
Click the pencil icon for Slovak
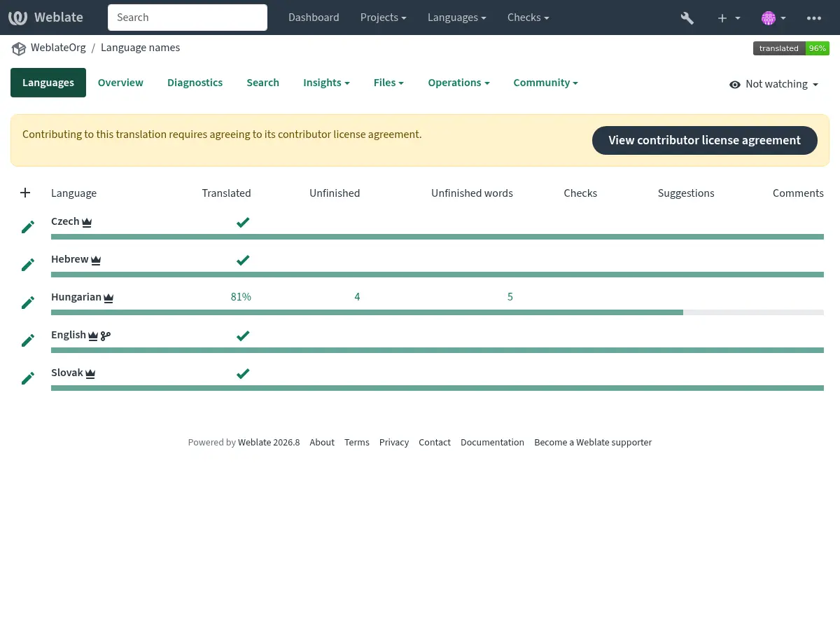[x=28, y=378]
